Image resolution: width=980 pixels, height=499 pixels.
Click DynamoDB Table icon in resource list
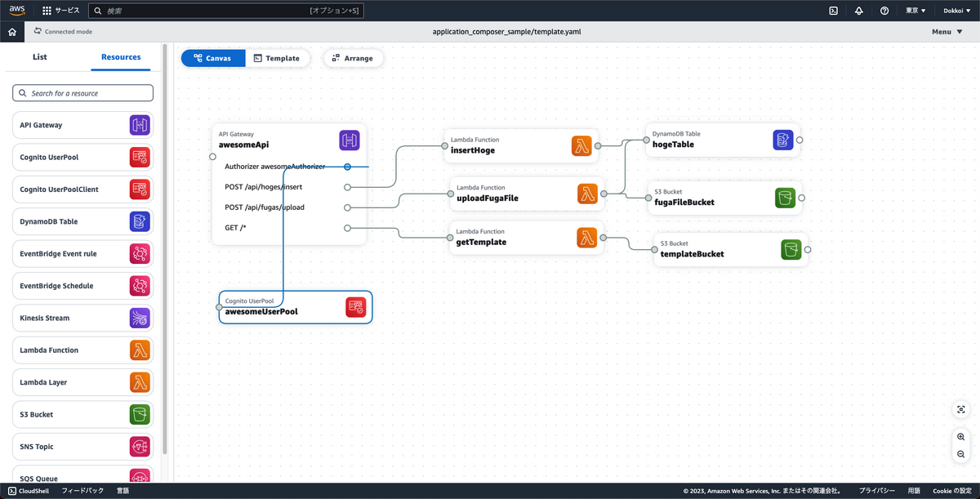pyautogui.click(x=140, y=221)
